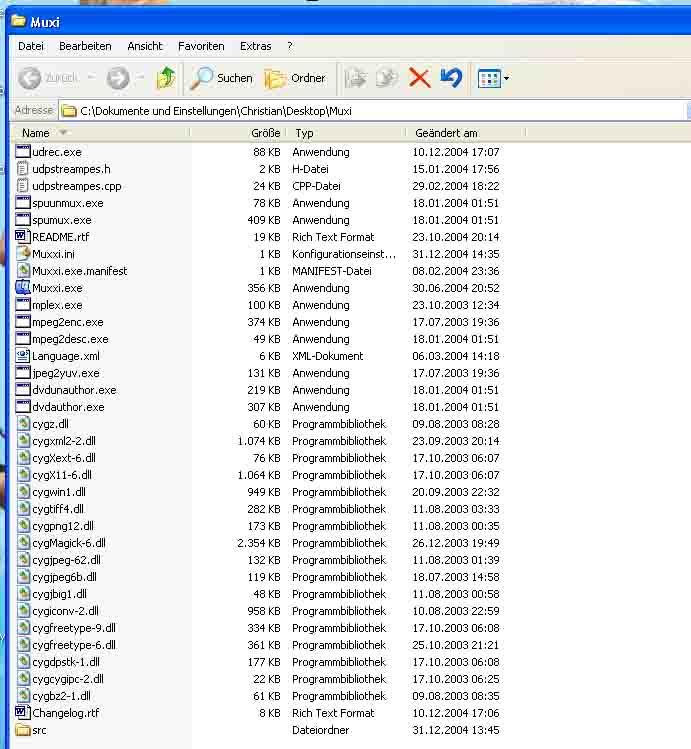Screen dimensions: 691x749
Task: Select file name dvdunauthor.exe
Action: 74,390
